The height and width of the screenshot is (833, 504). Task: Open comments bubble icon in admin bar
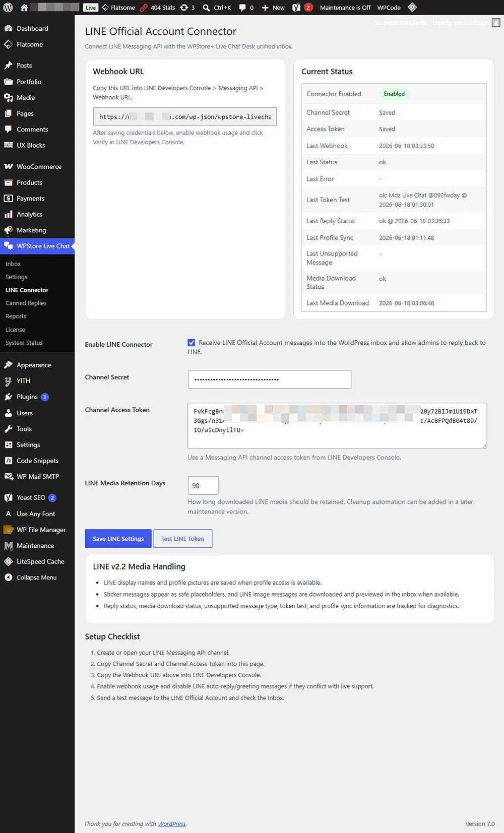click(242, 8)
